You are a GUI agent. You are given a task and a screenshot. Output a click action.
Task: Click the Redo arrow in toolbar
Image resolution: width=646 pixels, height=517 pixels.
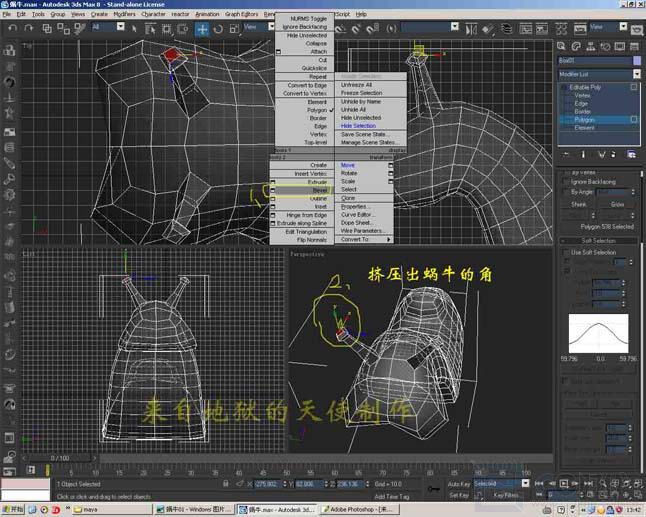[28, 28]
